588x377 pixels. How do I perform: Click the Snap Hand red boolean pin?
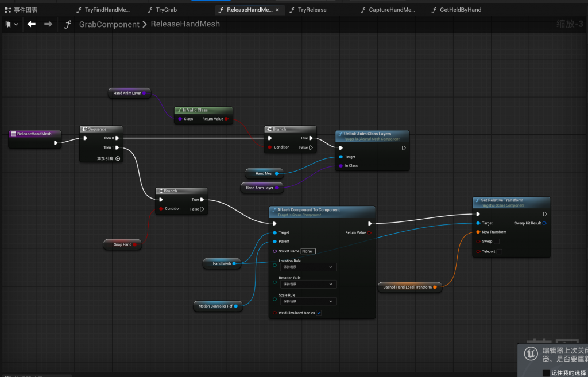pos(135,244)
